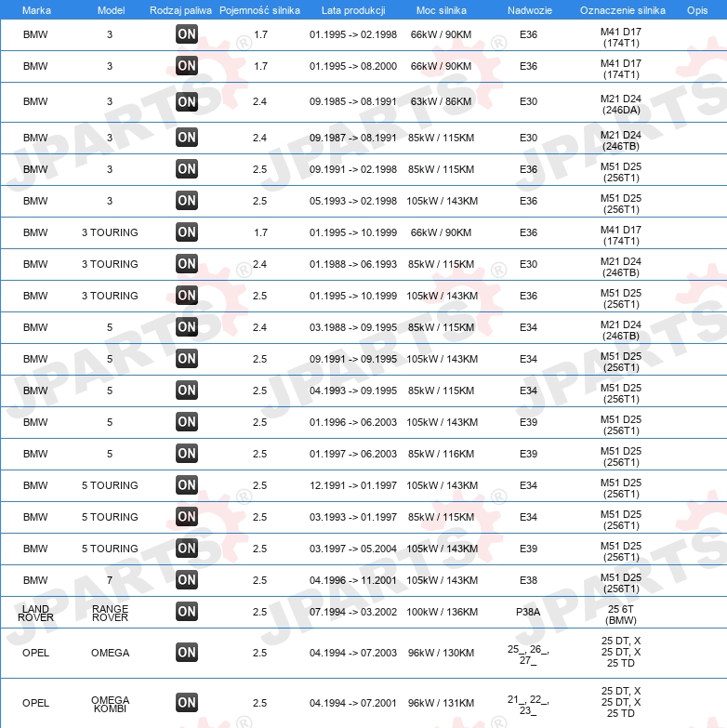
Task: Click the ON fuel icon in the 01.1995 -> 02.1998 row
Action: pos(187,33)
